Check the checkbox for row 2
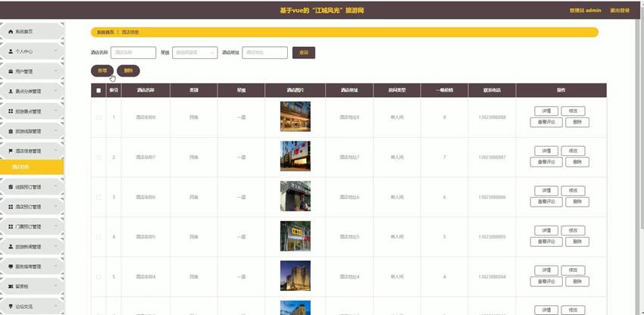This screenshot has height=315, width=644. (x=98, y=157)
